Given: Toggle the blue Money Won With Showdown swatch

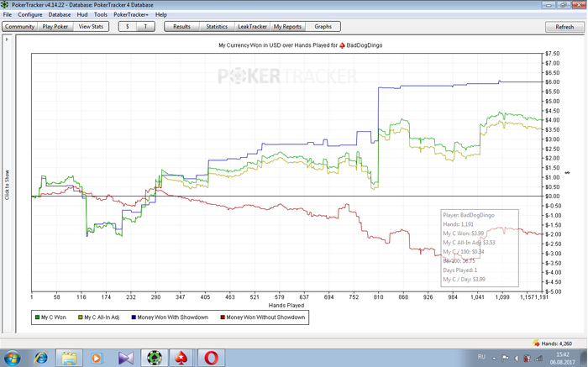Looking at the screenshot, I should pyautogui.click(x=134, y=317).
